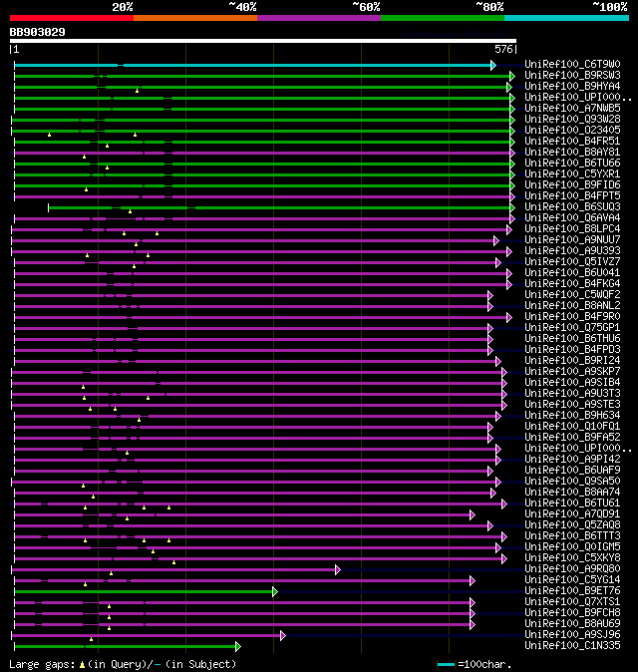Select the UniRef100_B6U041 entry
Screen dimensions: 638x672
[572, 272]
